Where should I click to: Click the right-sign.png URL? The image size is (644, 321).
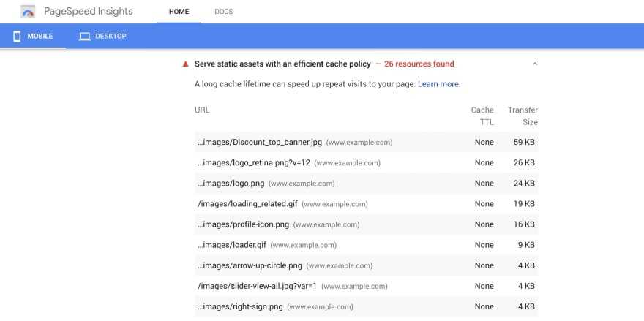click(240, 306)
